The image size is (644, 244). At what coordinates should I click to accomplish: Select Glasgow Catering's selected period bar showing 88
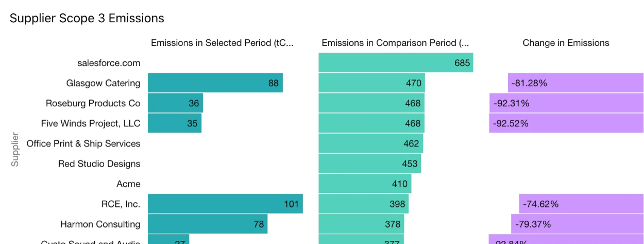(215, 83)
